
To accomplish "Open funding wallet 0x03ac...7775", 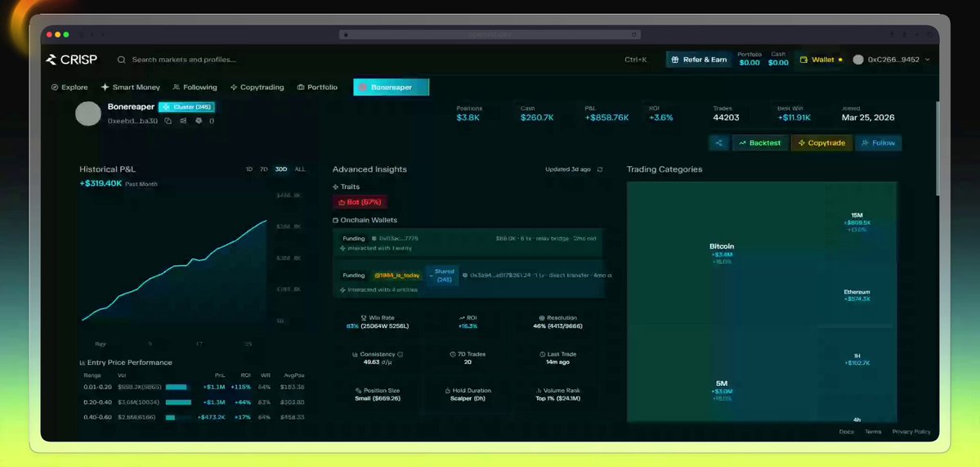I will pos(399,238).
